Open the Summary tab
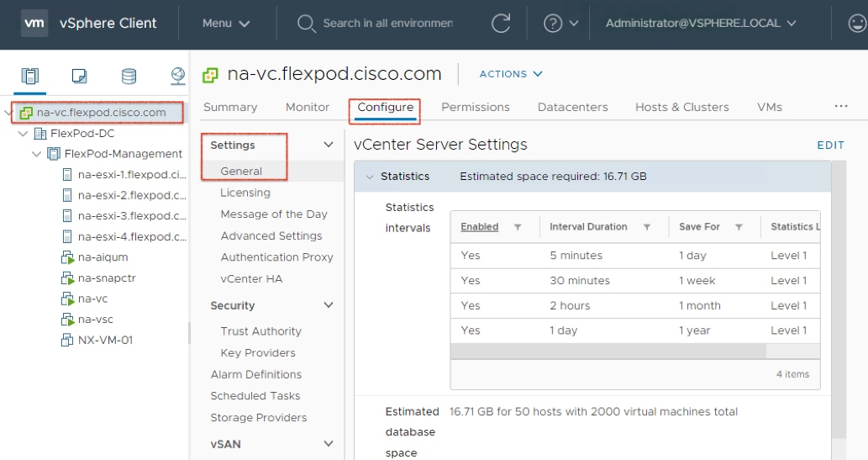868x460 pixels. (230, 107)
